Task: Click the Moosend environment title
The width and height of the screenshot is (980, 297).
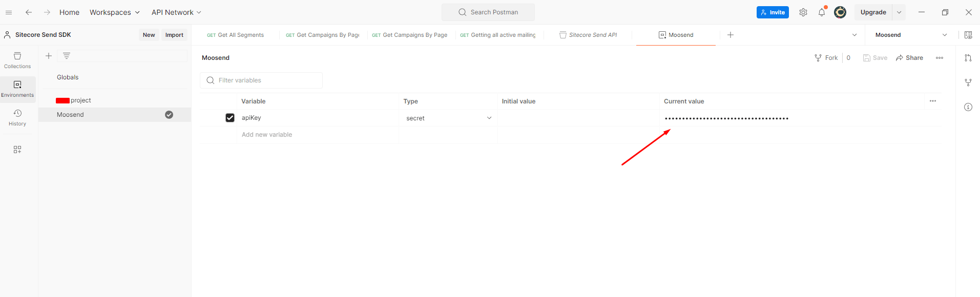Action: coord(216,58)
